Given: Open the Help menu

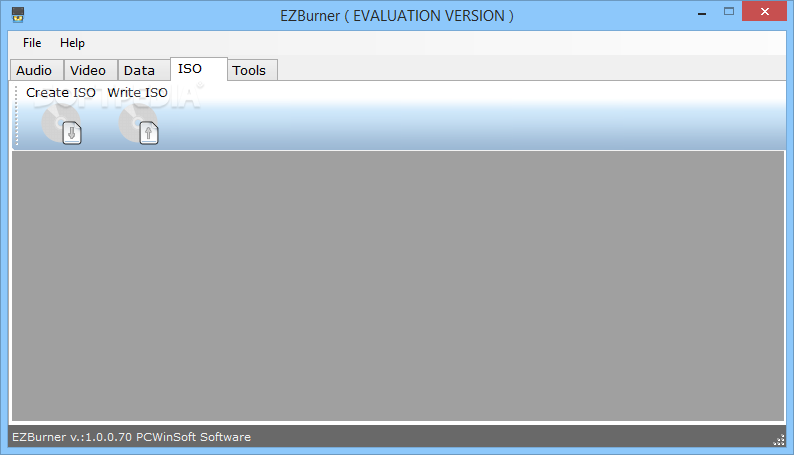Looking at the screenshot, I should 72,43.
